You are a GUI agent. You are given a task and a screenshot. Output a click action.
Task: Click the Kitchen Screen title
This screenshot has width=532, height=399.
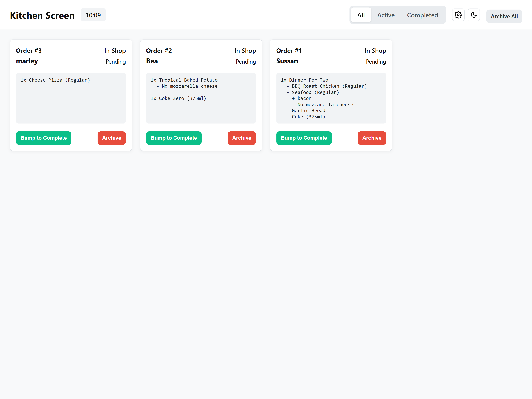point(42,15)
